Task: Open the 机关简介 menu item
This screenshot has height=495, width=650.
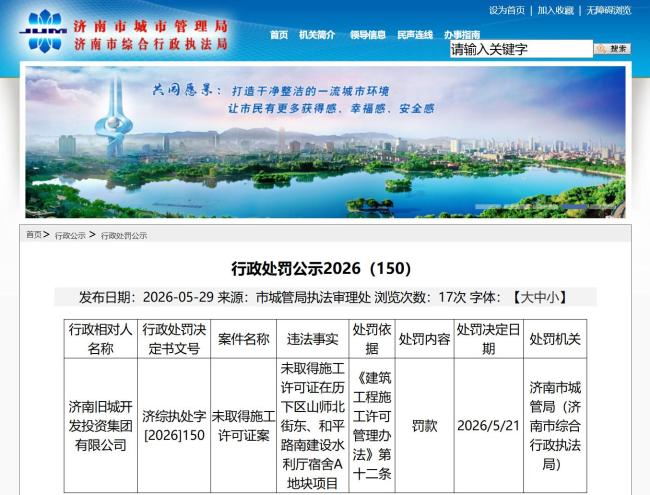Action: 317,35
